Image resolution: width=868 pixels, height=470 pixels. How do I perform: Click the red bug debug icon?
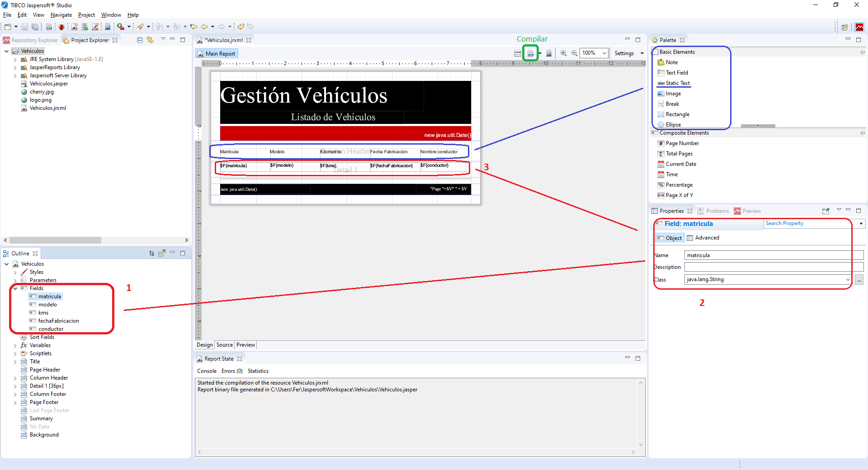pos(61,27)
